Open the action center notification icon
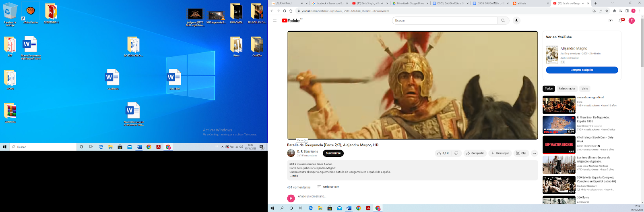Viewport: 644px width, 212px height. pos(262,147)
